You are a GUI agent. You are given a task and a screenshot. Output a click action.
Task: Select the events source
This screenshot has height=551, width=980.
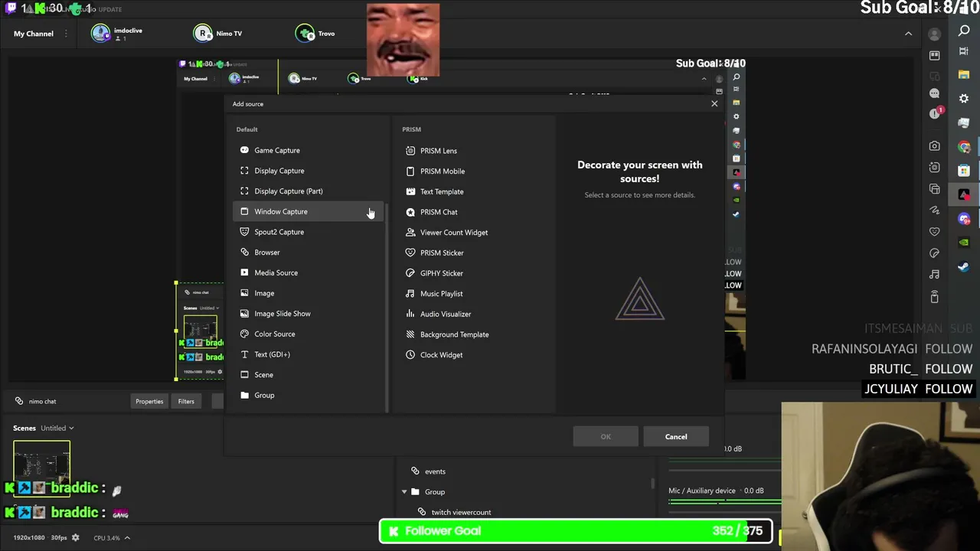(435, 471)
